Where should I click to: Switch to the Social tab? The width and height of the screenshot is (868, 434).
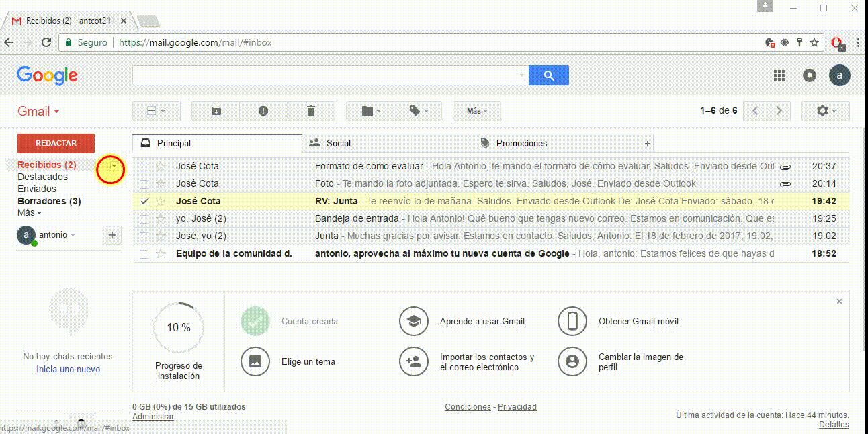click(388, 143)
